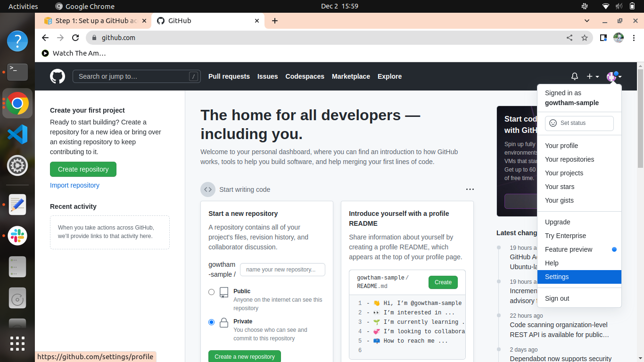Reload the page with the refresh icon
The width and height of the screenshot is (644, 362).
tap(75, 38)
